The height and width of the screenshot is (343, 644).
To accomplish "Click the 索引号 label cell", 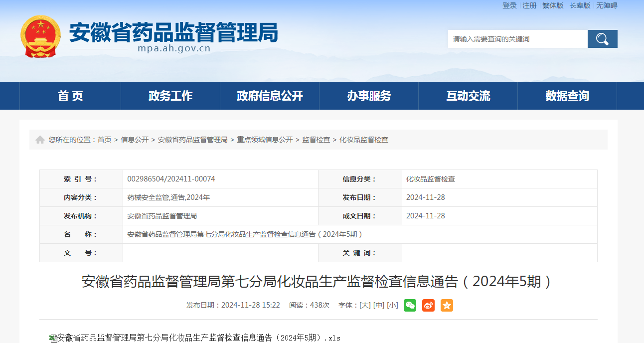I will point(81,179).
